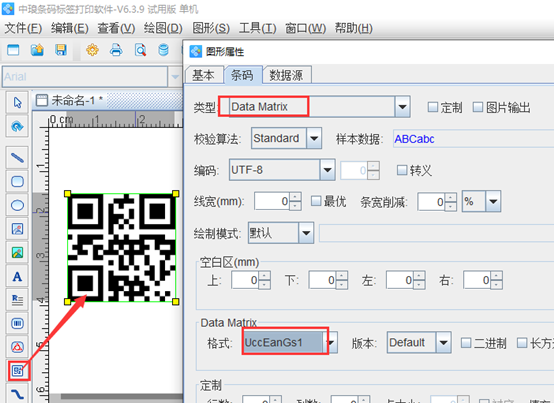The width and height of the screenshot is (554, 403).
Task: Open the 编码 UTF-8 dropdown
Action: (327, 170)
